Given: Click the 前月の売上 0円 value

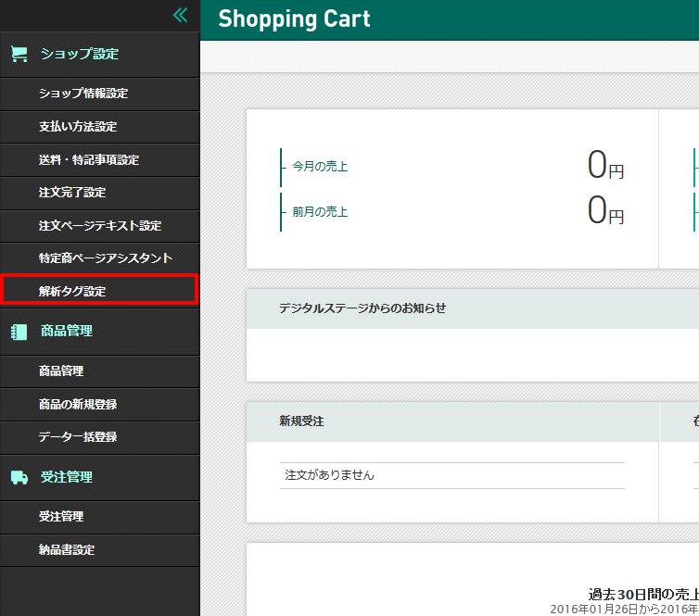Looking at the screenshot, I should point(605,210).
